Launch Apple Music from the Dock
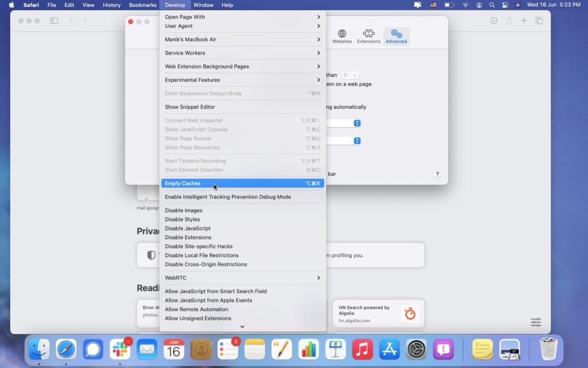The width and height of the screenshot is (588, 368). click(x=362, y=348)
